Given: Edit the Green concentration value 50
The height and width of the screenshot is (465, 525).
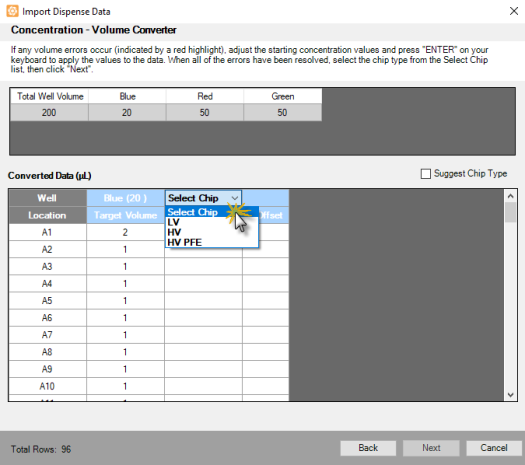Looking at the screenshot, I should [x=282, y=112].
